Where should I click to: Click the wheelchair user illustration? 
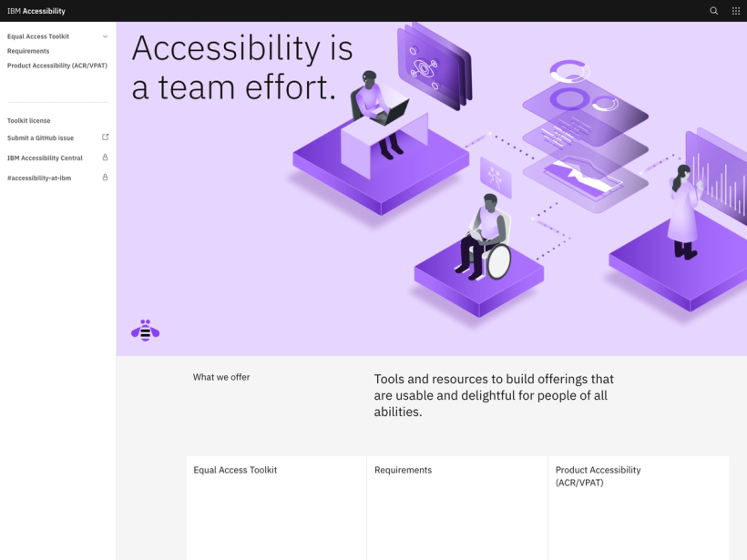[x=483, y=237]
